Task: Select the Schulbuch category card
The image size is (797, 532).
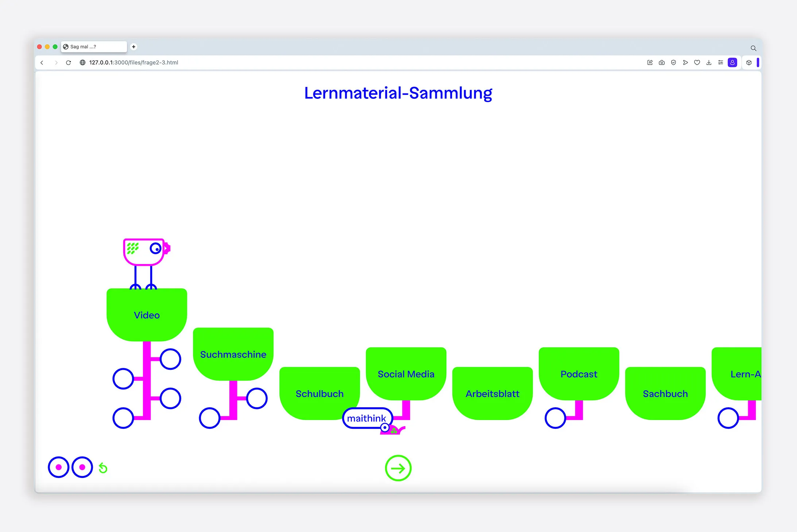Action: tap(320, 393)
